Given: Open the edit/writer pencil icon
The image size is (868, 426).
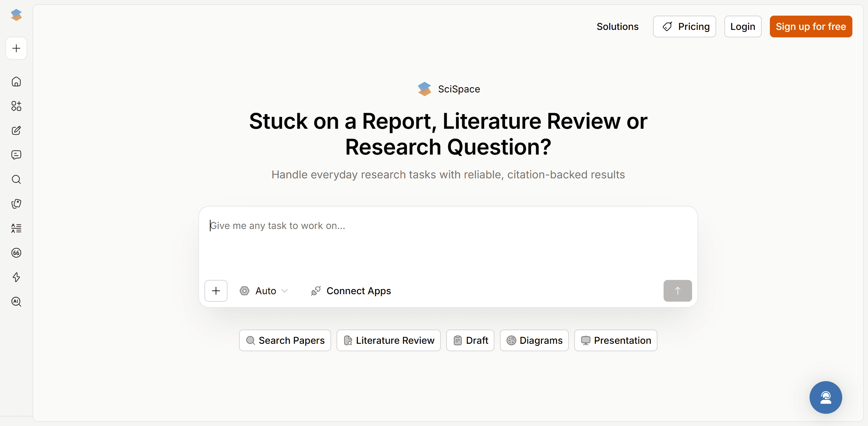Looking at the screenshot, I should [x=16, y=130].
